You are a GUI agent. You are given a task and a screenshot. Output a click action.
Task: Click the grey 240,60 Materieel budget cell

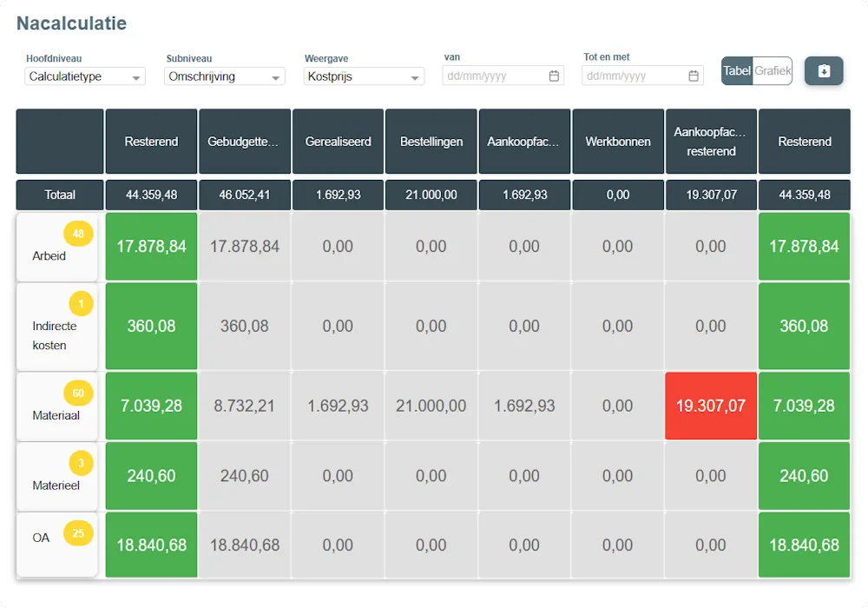(245, 476)
